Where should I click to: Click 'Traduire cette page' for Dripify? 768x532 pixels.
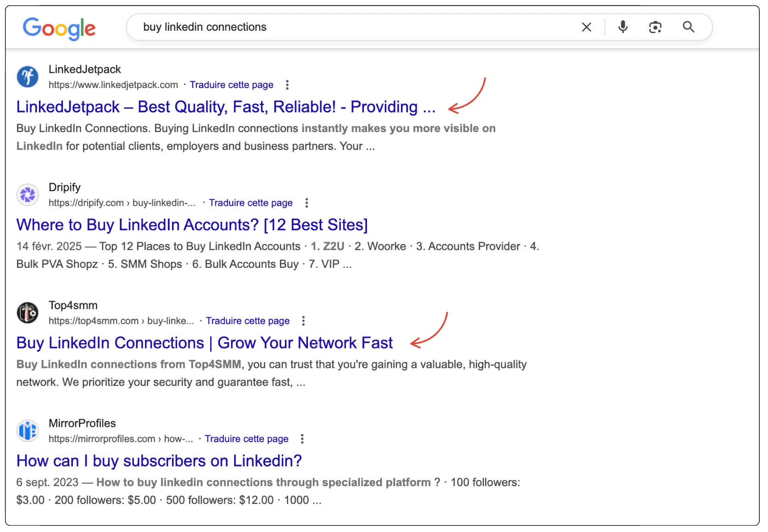[250, 203]
